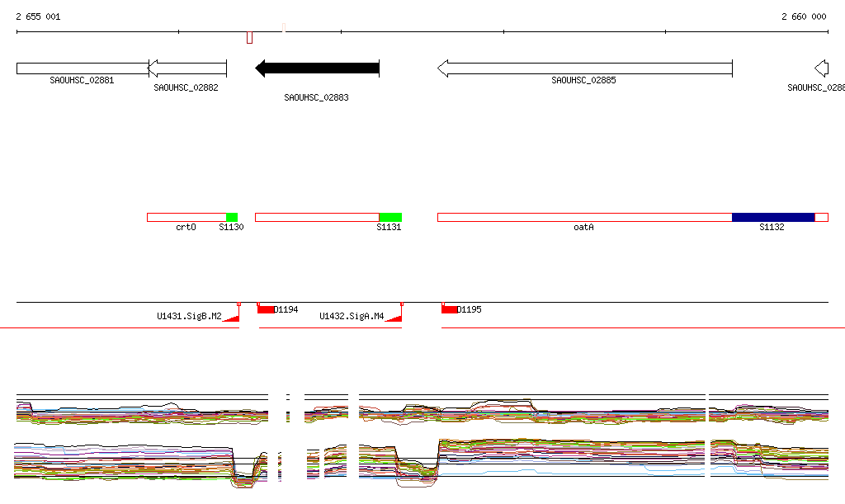Click the red-outlined bar left of S1131
Viewport: 845px width, 504px height.
tap(318, 218)
